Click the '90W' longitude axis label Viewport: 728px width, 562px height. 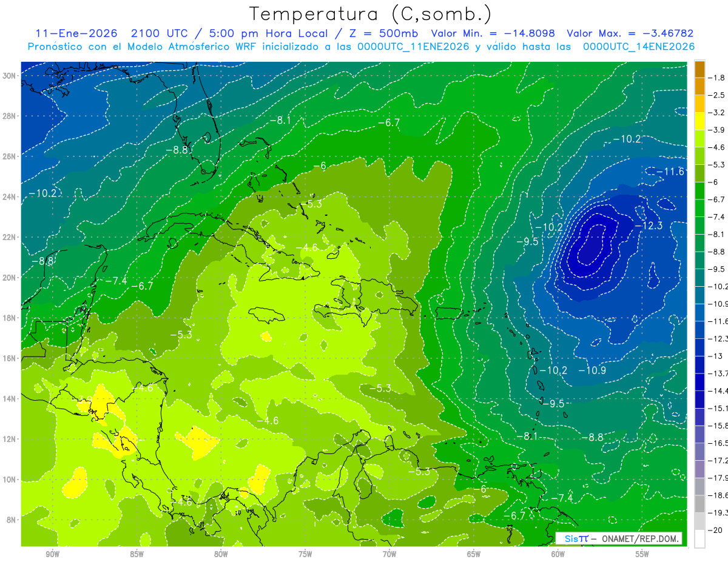(x=52, y=554)
